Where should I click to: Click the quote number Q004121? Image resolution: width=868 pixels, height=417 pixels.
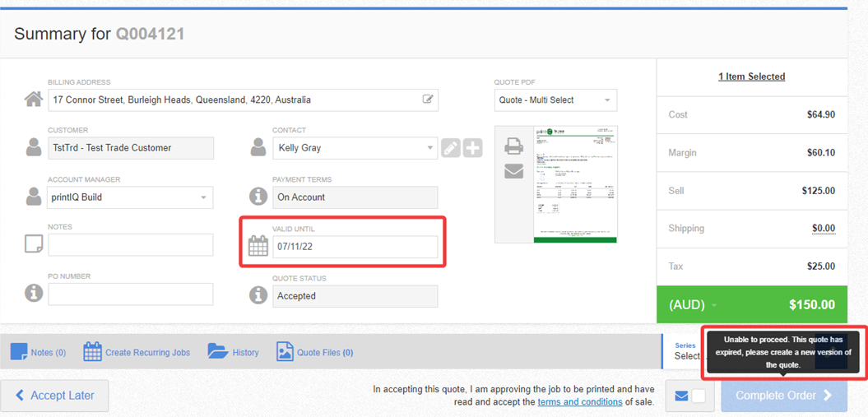pos(150,35)
